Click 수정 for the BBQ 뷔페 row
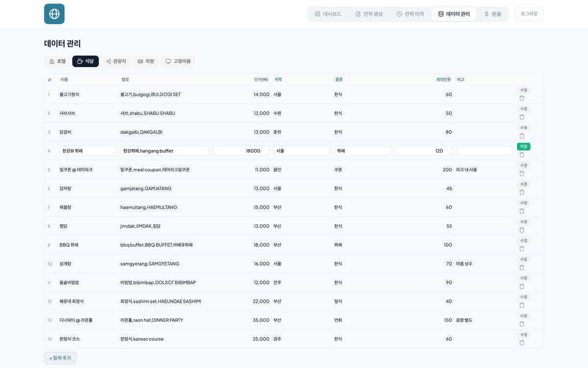This screenshot has width=588, height=368. tap(523, 240)
